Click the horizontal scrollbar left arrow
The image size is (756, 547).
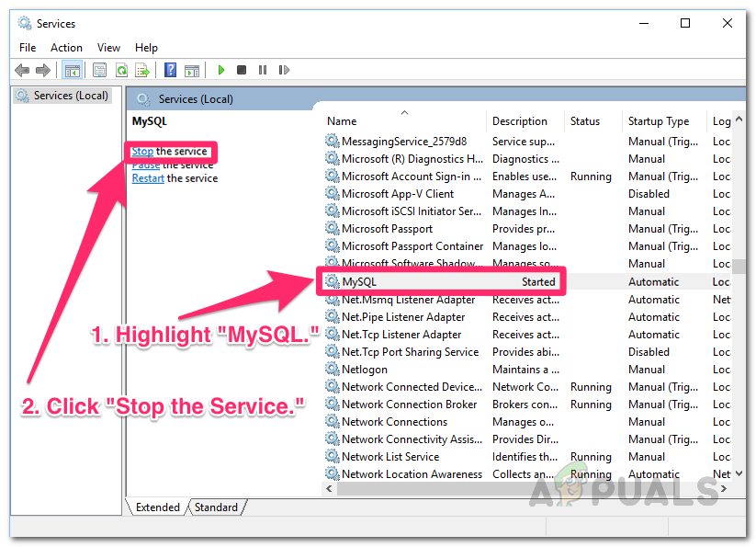tap(329, 489)
